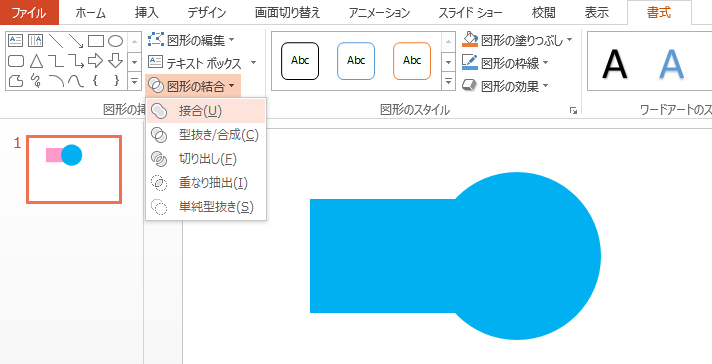The height and width of the screenshot is (364, 712).
Task: Pick the curve shape
Action: (x=76, y=81)
